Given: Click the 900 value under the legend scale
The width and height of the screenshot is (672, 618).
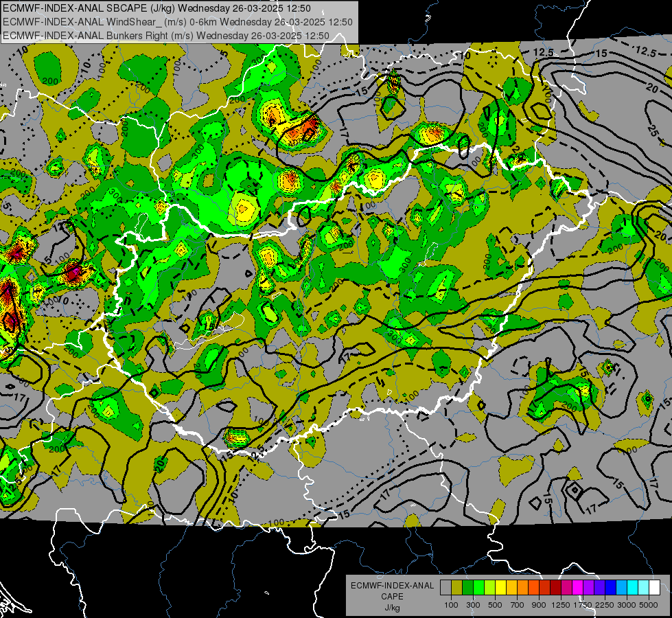Looking at the screenshot, I should tap(539, 605).
